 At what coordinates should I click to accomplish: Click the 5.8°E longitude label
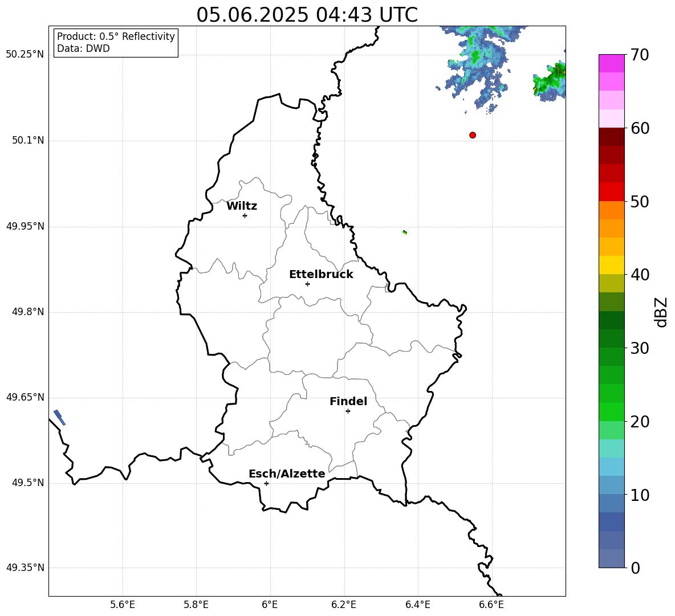pos(196,605)
